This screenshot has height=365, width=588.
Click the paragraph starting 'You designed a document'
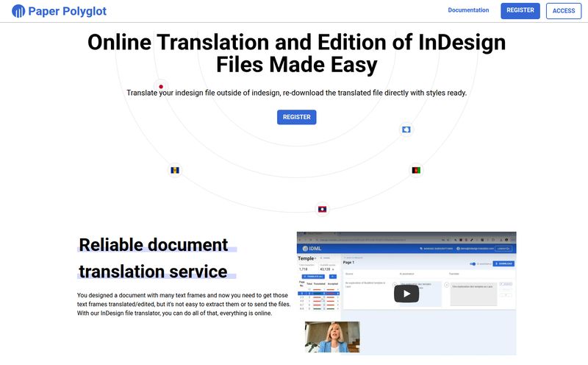tap(184, 304)
